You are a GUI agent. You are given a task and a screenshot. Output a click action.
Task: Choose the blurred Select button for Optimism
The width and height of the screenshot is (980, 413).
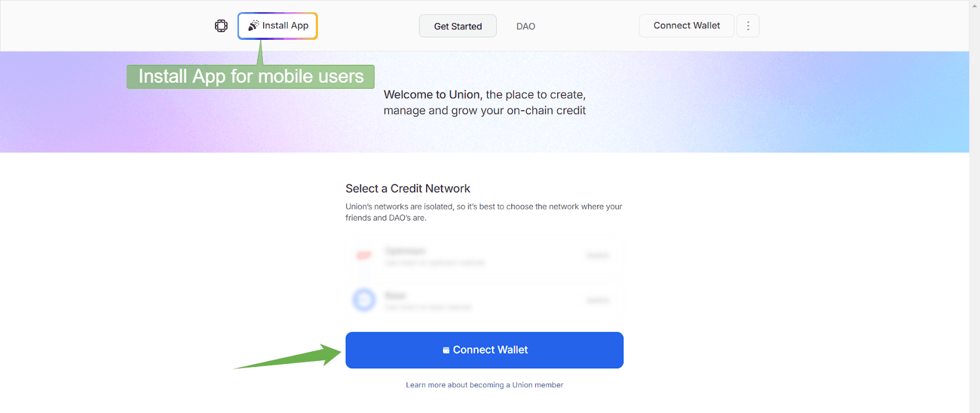597,256
